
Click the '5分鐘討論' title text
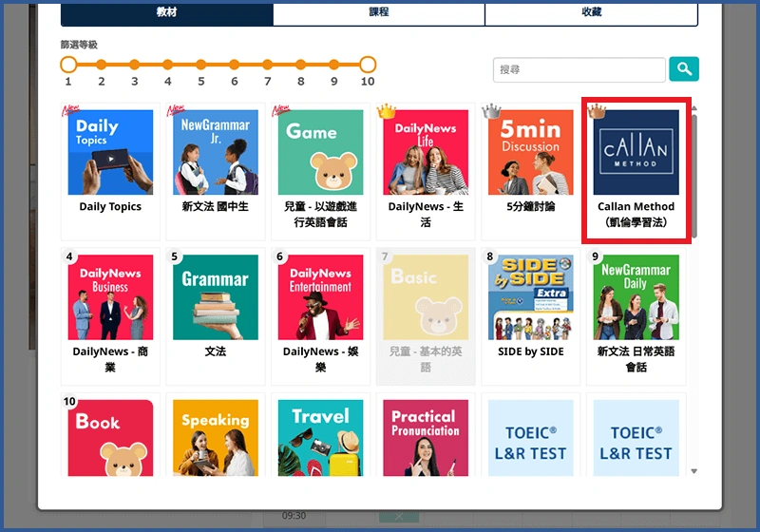click(531, 207)
